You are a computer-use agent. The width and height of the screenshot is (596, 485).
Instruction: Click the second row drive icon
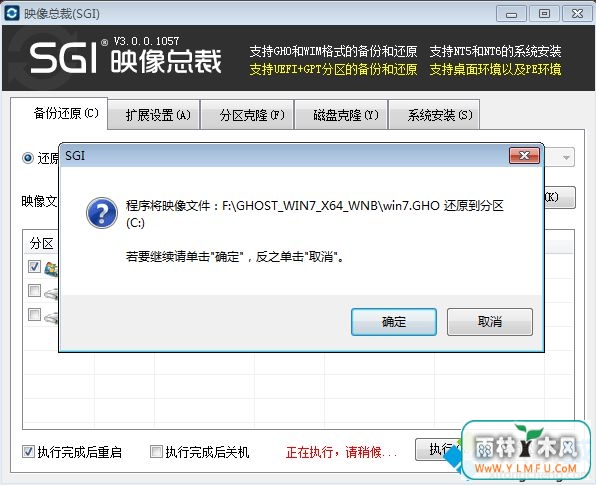[x=51, y=293]
